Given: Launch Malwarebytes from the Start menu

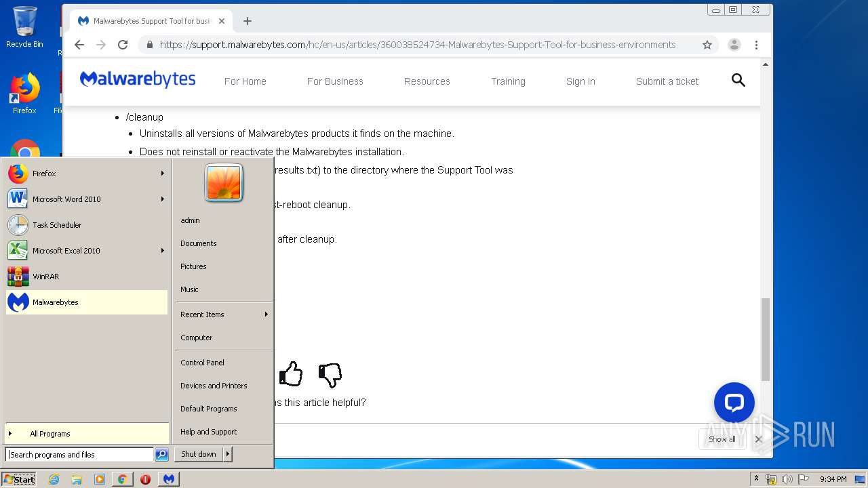Looking at the screenshot, I should click(86, 302).
